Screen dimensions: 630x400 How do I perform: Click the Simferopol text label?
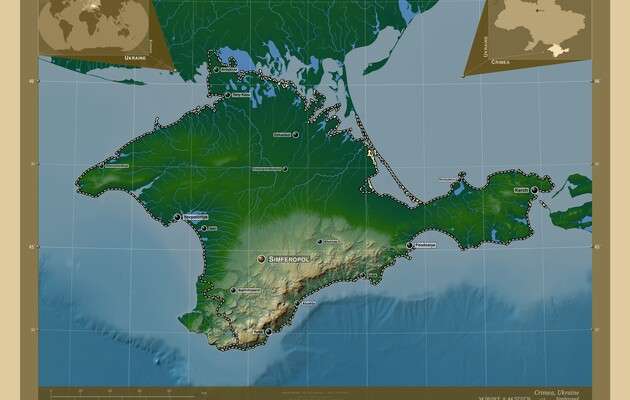pos(289,259)
